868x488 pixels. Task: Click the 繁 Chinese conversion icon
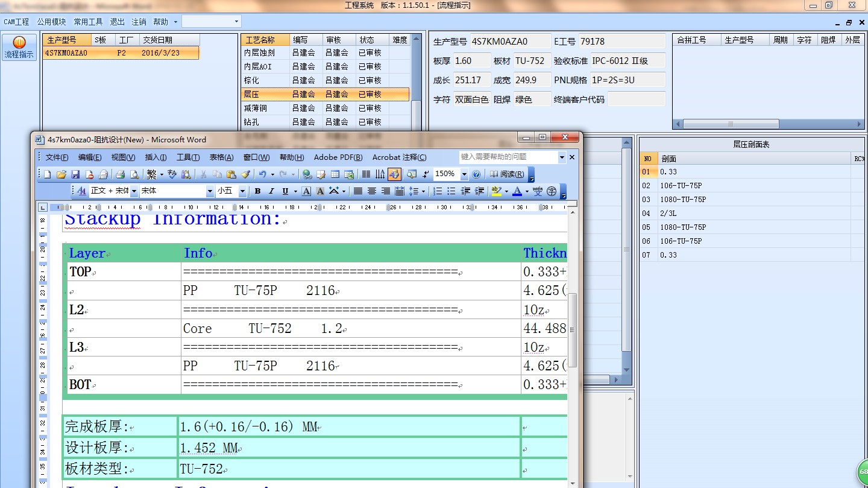(x=151, y=174)
